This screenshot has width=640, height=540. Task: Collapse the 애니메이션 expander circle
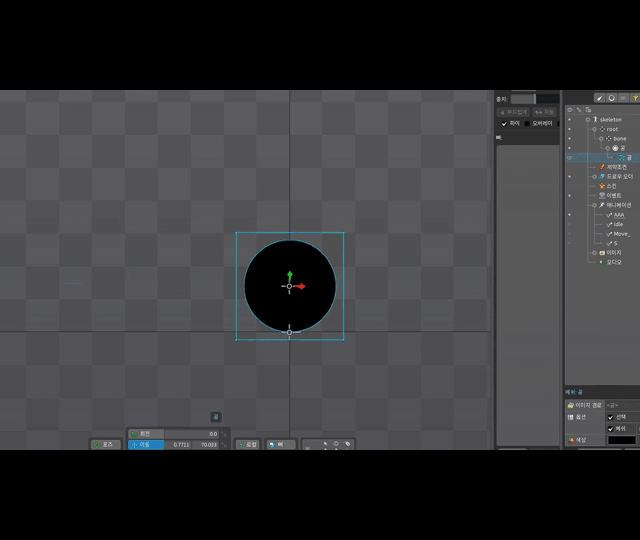click(x=594, y=205)
